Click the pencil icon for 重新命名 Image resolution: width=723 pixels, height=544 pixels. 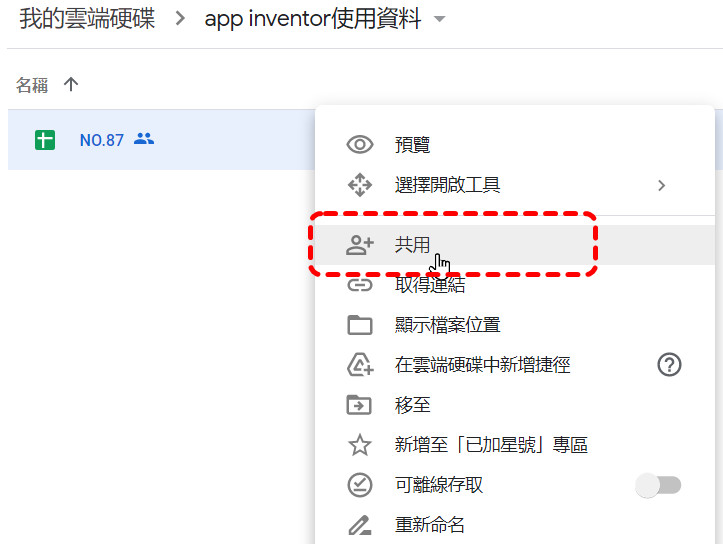360,525
